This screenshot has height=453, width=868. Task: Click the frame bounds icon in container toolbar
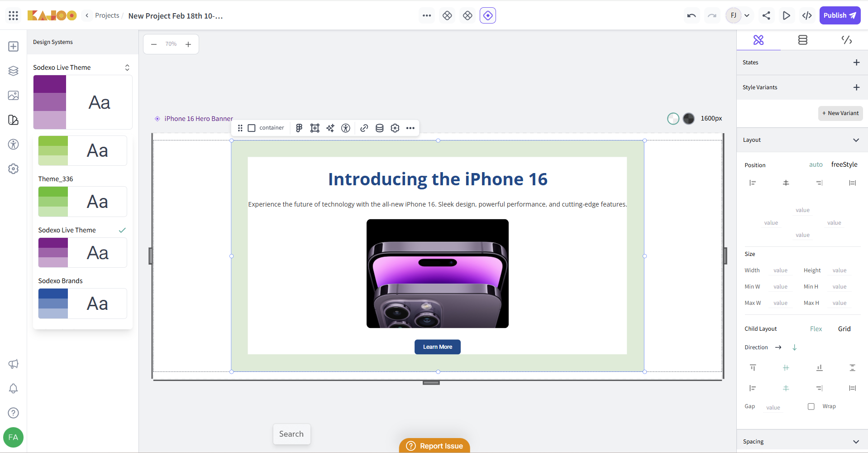tap(315, 128)
